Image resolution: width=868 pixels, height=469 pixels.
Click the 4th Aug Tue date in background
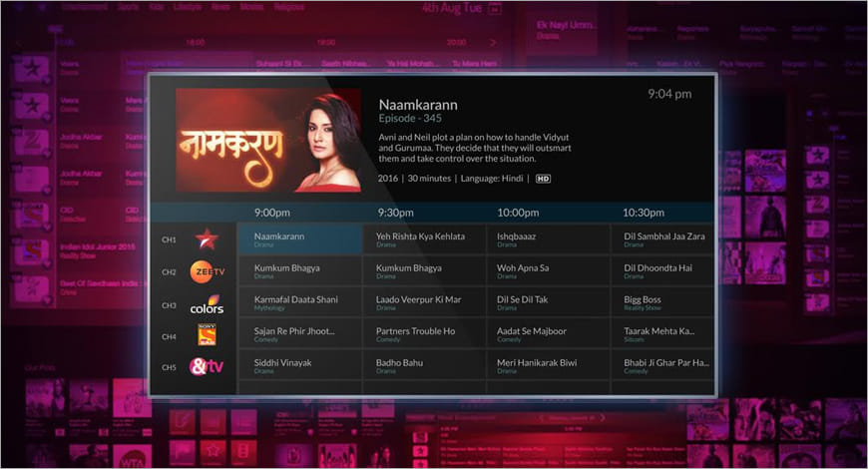click(x=453, y=8)
